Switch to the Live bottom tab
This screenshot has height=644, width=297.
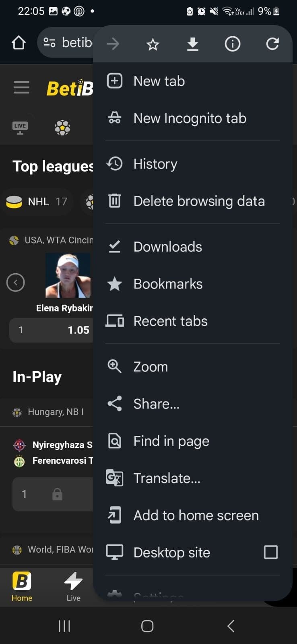pyautogui.click(x=73, y=586)
